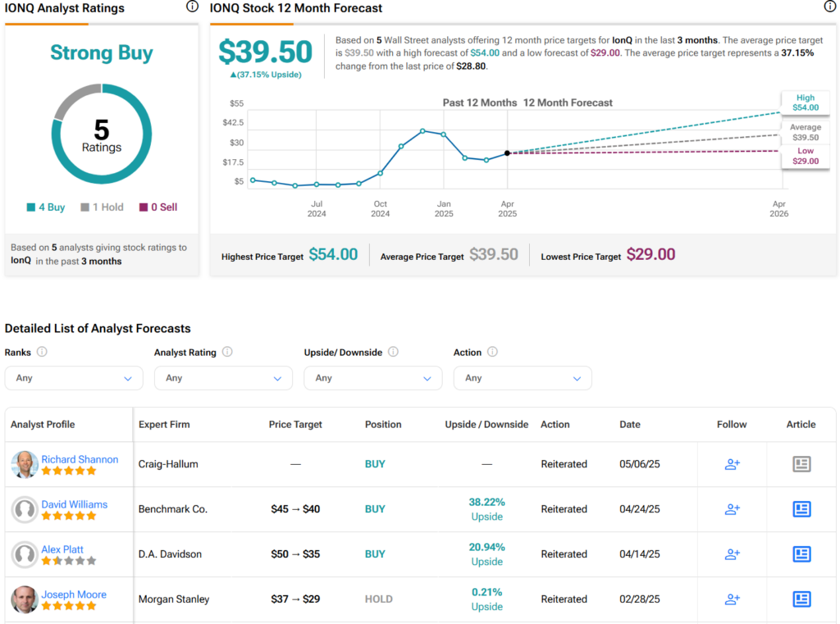Open article icon for Morgan Stanley row
The image size is (840, 624).
coord(801,599)
